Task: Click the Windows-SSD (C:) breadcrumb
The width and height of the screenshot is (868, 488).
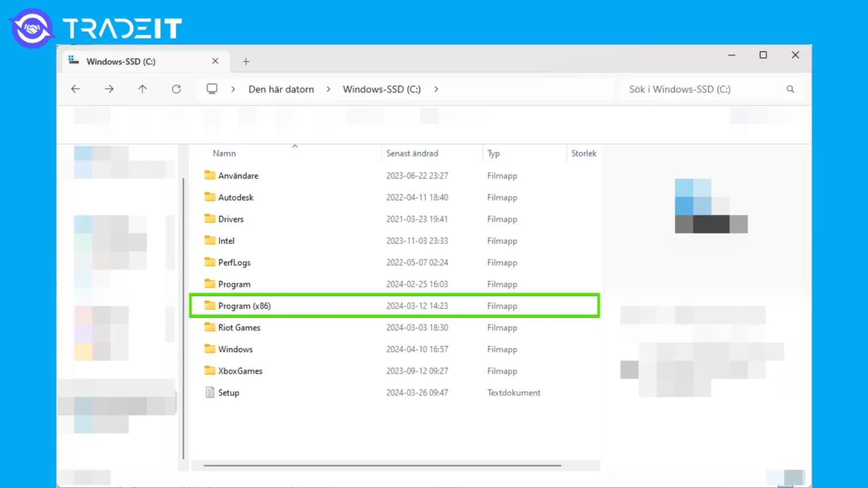Action: (381, 89)
